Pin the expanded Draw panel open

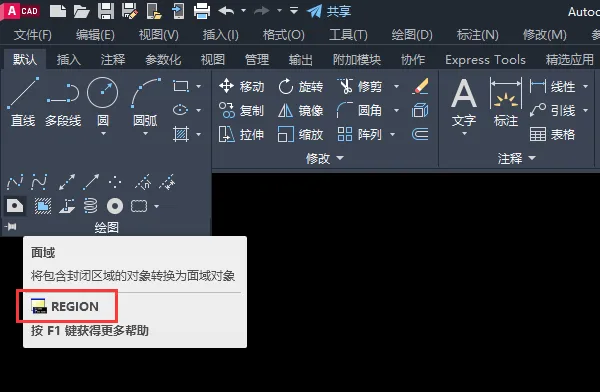(11, 227)
